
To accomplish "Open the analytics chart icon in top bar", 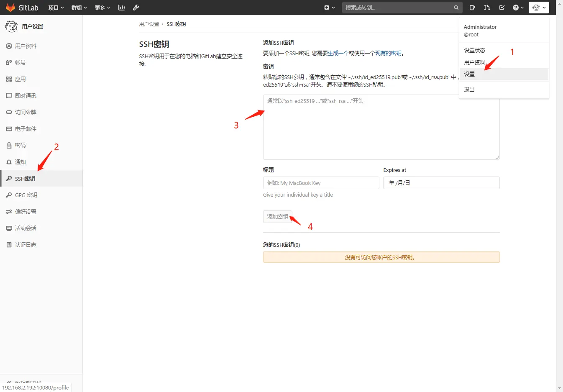I will (x=121, y=7).
